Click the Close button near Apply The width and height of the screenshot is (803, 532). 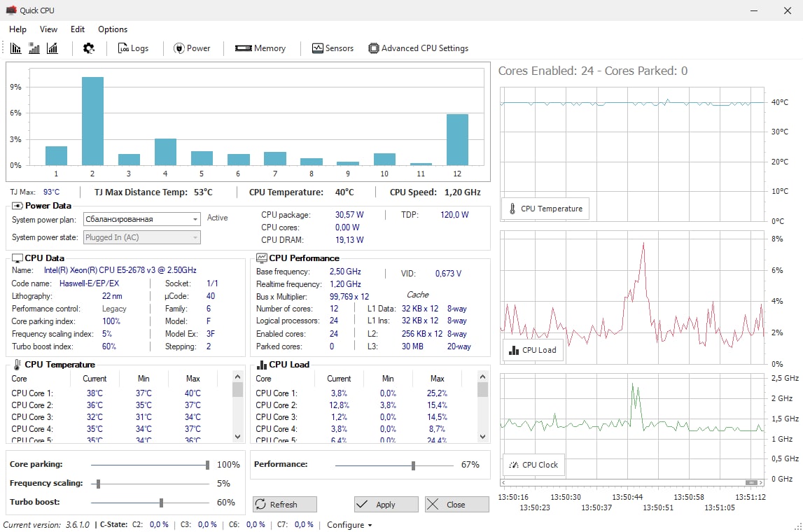(457, 505)
